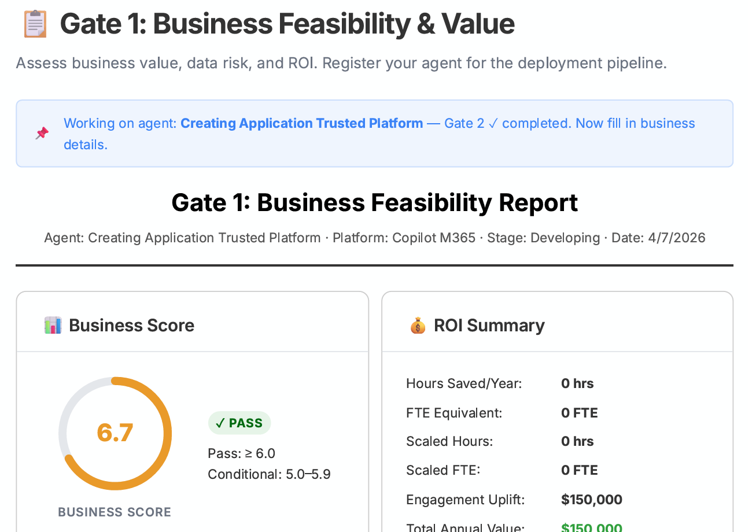Click the Conditional: 5.0–5.9 threshold text
Image resolution: width=756 pixels, height=532 pixels.
pyautogui.click(x=269, y=474)
